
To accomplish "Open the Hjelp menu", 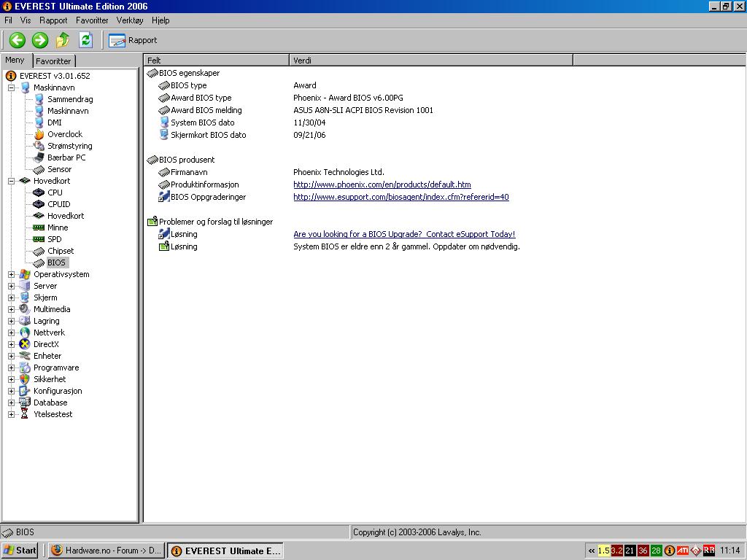I will click(x=160, y=20).
